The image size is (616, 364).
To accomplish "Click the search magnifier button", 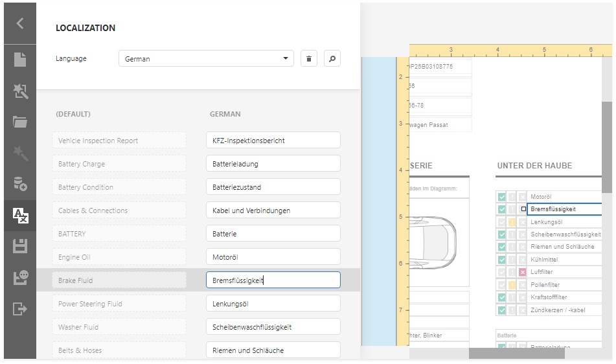I will tap(332, 59).
